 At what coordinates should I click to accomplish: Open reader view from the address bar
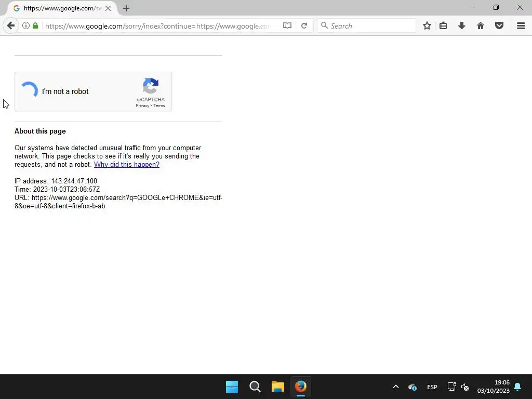287,26
